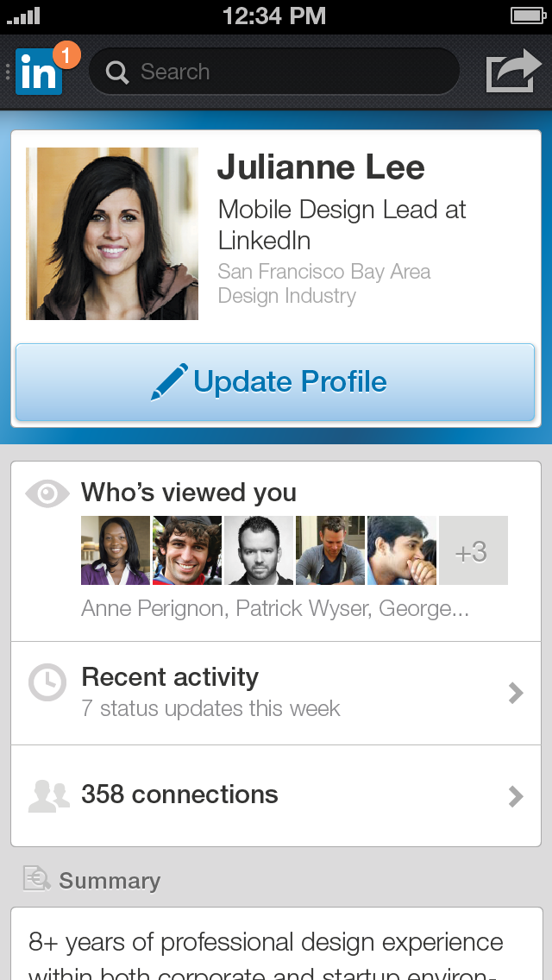Tap the eye icon beside Who's viewed you

point(47,493)
